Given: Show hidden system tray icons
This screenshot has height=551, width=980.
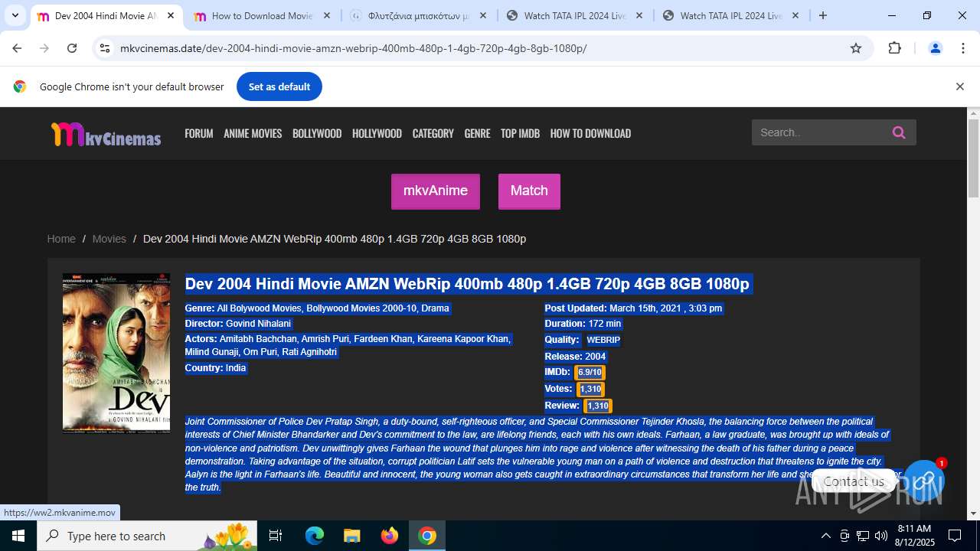Looking at the screenshot, I should point(825,536).
